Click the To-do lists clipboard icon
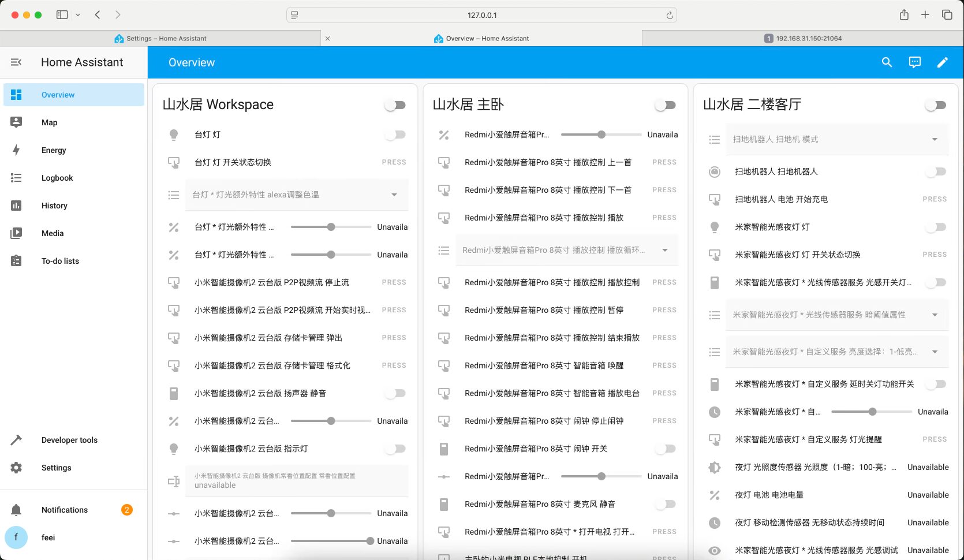The image size is (964, 560). coord(16,261)
